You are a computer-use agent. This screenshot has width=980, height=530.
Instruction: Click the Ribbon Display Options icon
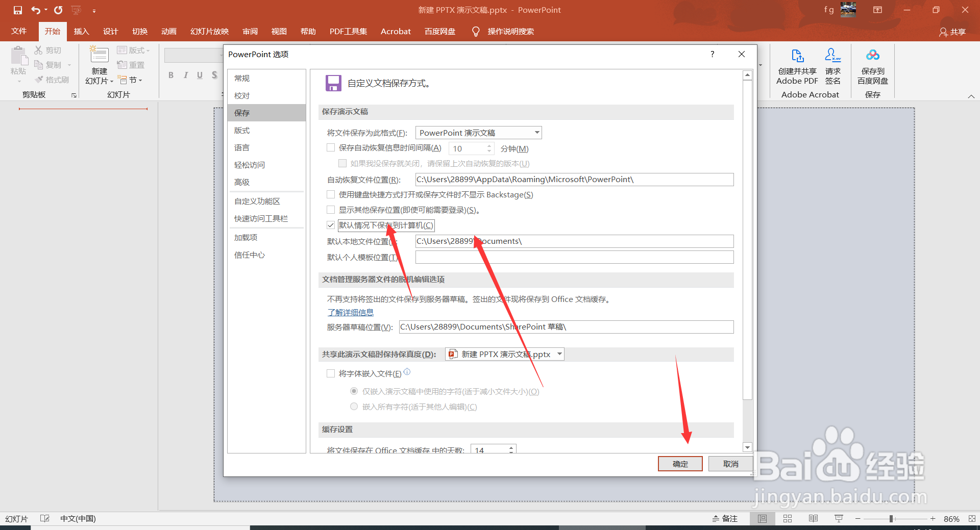pos(877,10)
